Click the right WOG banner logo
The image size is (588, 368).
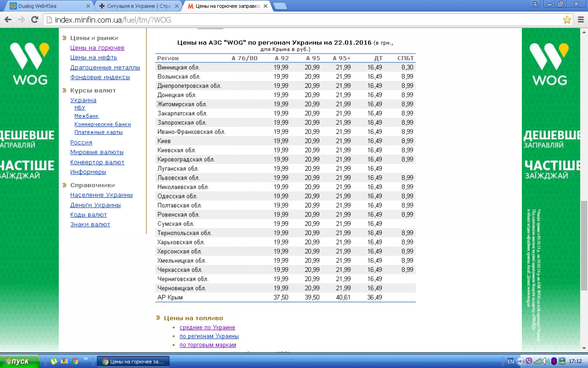coord(549,64)
